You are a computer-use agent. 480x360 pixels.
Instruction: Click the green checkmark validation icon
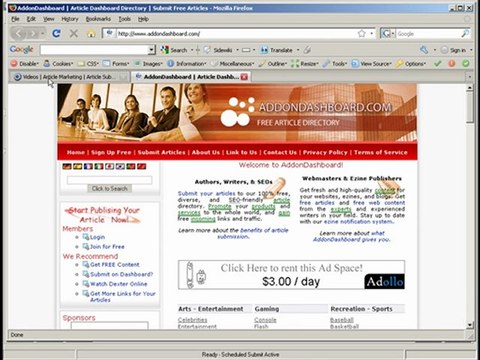point(438,63)
